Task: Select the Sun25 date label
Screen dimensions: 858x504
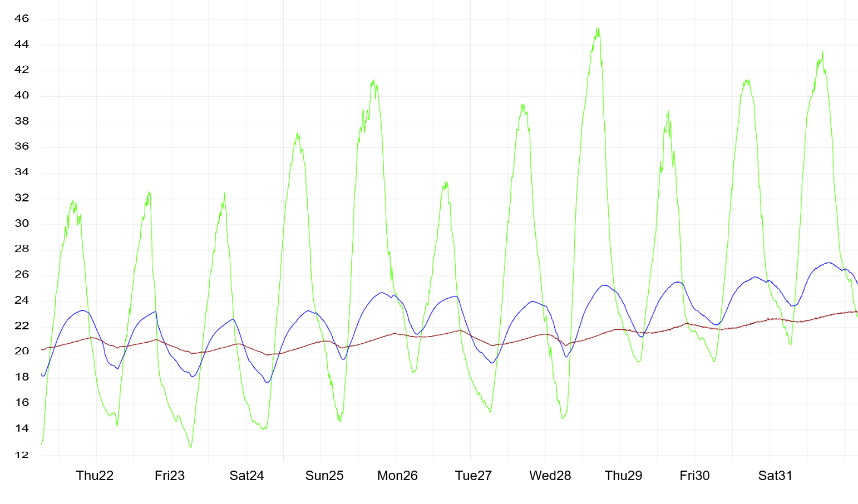Action: click(x=324, y=476)
